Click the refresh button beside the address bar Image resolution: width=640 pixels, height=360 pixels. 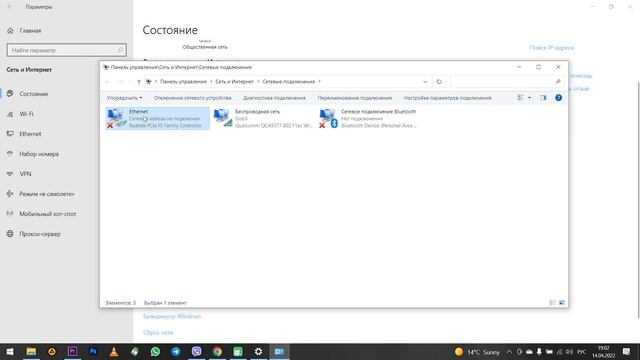point(439,82)
